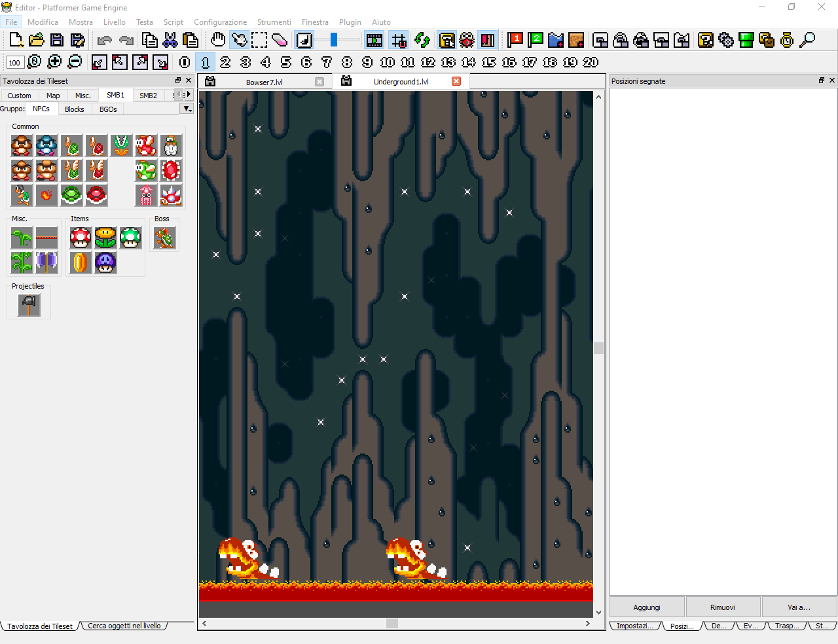Image resolution: width=838 pixels, height=644 pixels.
Task: Adjust the blue toolbar slider
Action: [334, 40]
